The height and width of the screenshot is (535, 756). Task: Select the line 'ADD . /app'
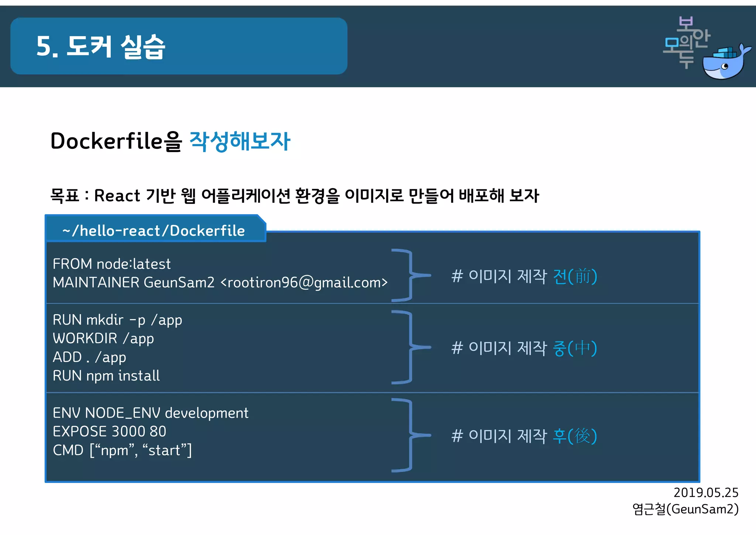point(89,357)
